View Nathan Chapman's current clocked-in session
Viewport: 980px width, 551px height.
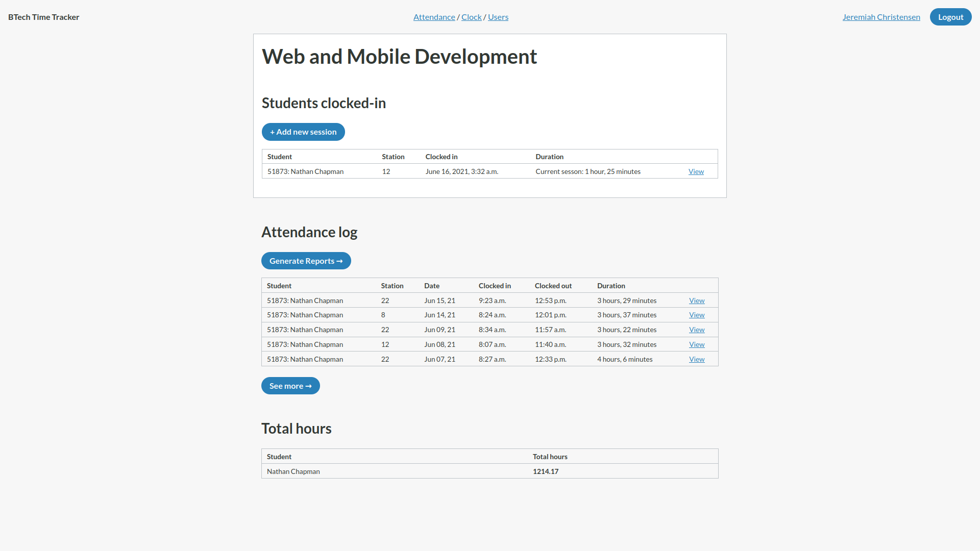[696, 171]
